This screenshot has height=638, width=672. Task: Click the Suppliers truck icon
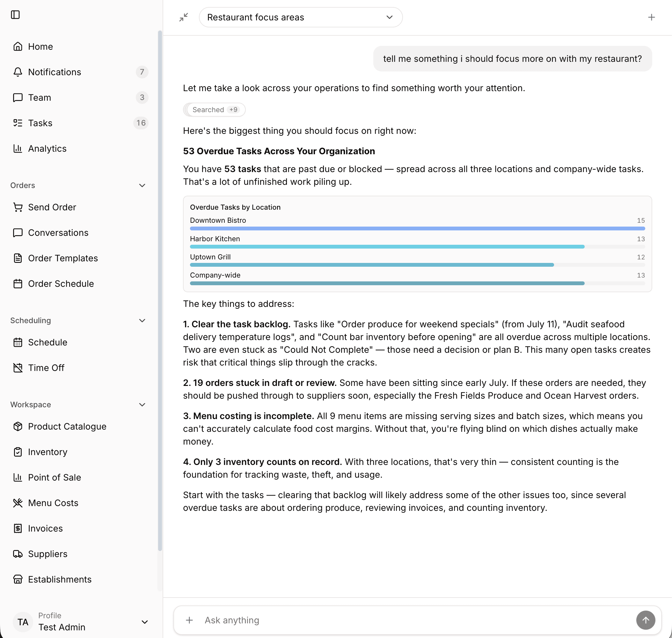point(18,554)
